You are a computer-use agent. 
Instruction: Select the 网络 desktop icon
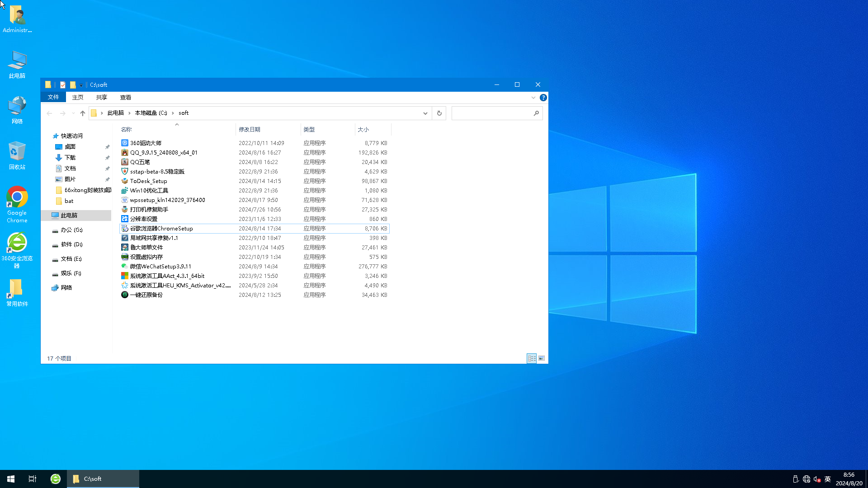tap(17, 110)
